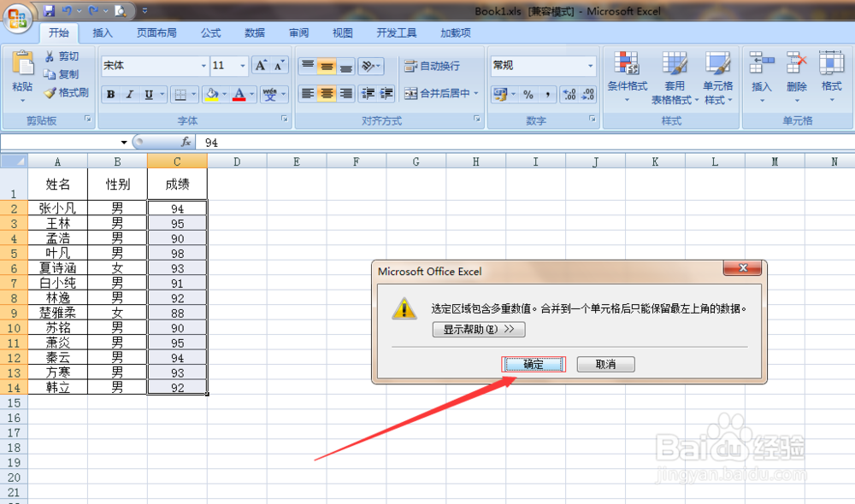Redo the last undone action
Image resolution: width=855 pixels, height=504 pixels.
coord(93,10)
